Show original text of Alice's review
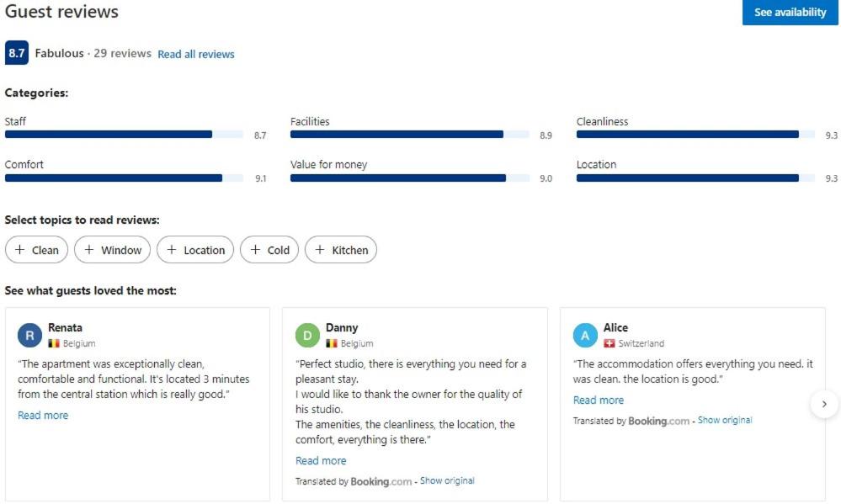 [x=725, y=420]
